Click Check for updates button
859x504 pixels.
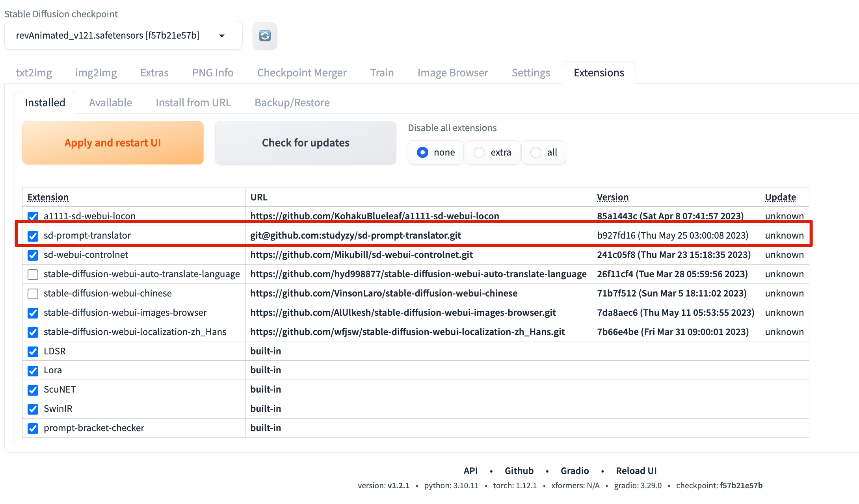point(306,143)
